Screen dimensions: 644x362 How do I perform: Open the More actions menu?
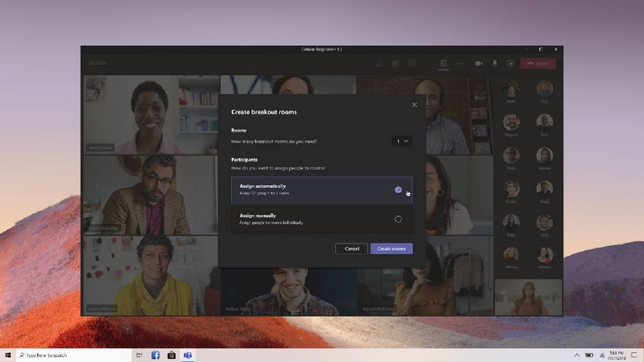[459, 63]
